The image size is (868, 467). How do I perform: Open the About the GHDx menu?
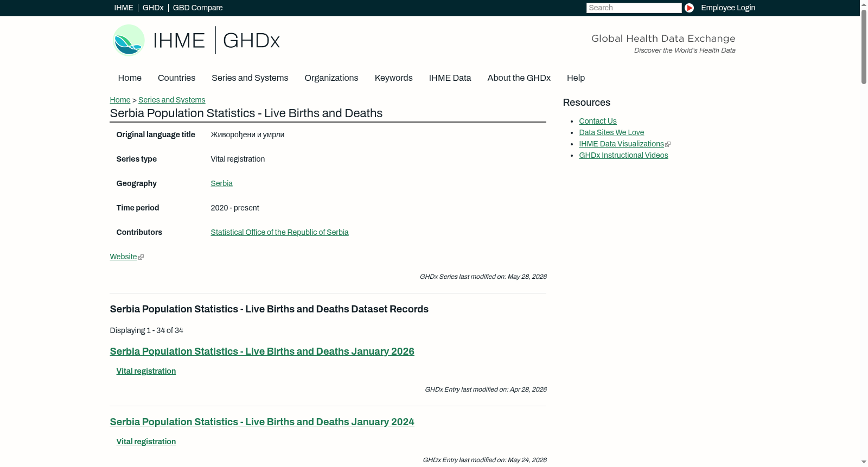tap(519, 78)
